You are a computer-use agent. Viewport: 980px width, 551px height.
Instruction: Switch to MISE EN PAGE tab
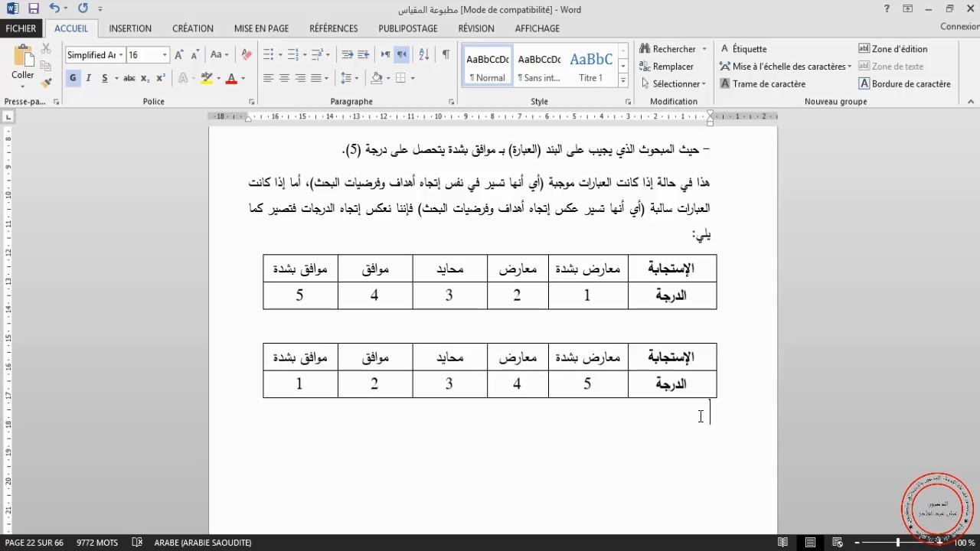click(x=262, y=28)
